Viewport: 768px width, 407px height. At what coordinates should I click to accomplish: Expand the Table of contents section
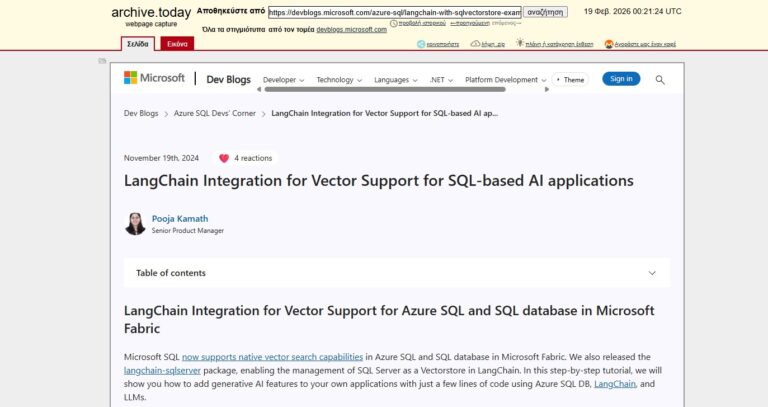pyautogui.click(x=396, y=273)
